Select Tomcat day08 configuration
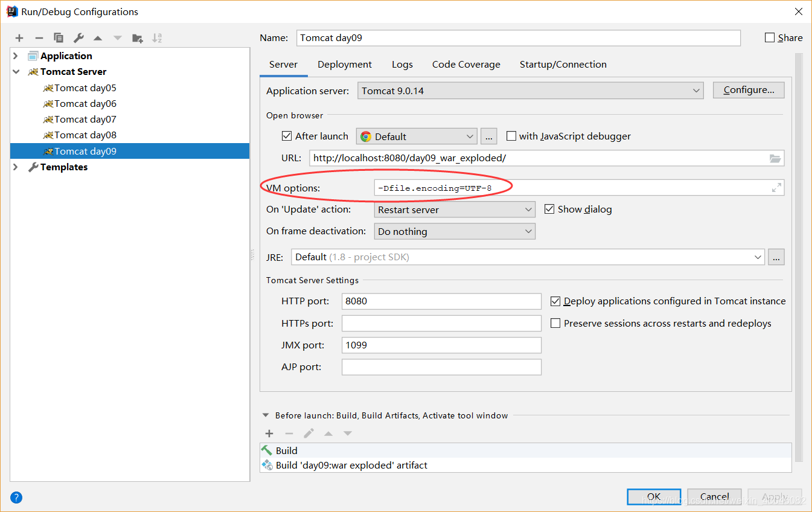Viewport: 812px width, 512px height. click(x=130, y=135)
